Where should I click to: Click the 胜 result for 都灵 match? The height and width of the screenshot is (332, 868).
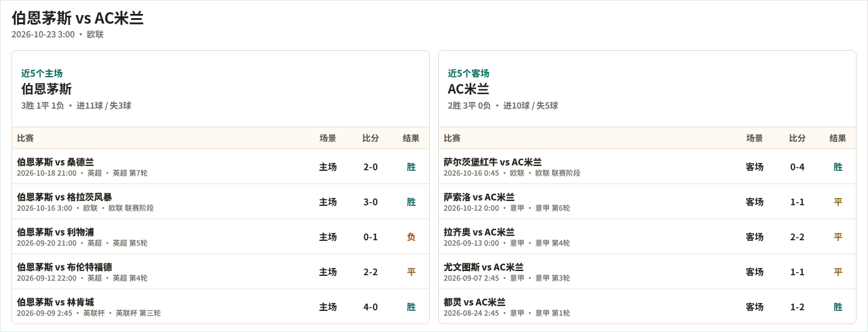click(x=838, y=307)
